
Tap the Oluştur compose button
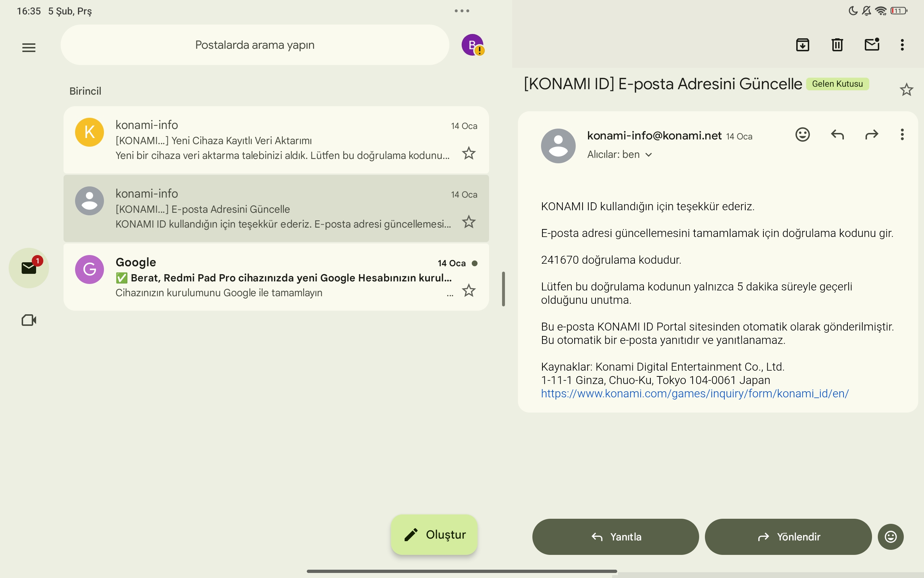point(434,534)
